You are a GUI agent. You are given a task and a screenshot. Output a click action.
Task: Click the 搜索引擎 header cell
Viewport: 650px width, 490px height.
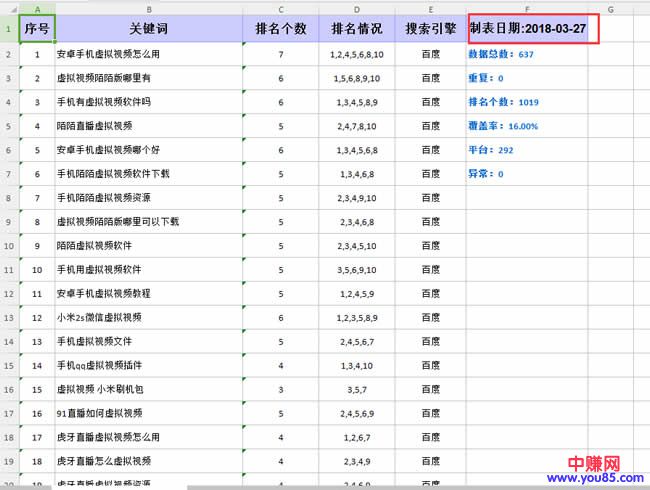[x=431, y=29]
